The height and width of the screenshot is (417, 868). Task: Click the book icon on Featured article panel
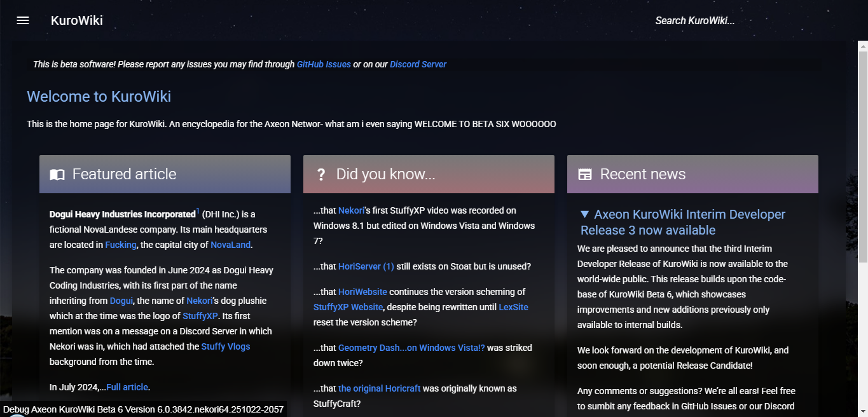pos(57,174)
